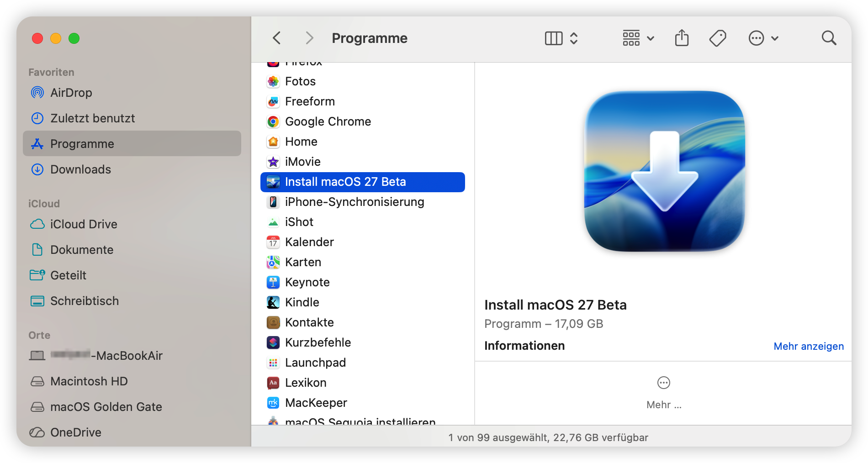Image resolution: width=868 pixels, height=463 pixels.
Task: Click the Keynote app icon
Action: 273,282
